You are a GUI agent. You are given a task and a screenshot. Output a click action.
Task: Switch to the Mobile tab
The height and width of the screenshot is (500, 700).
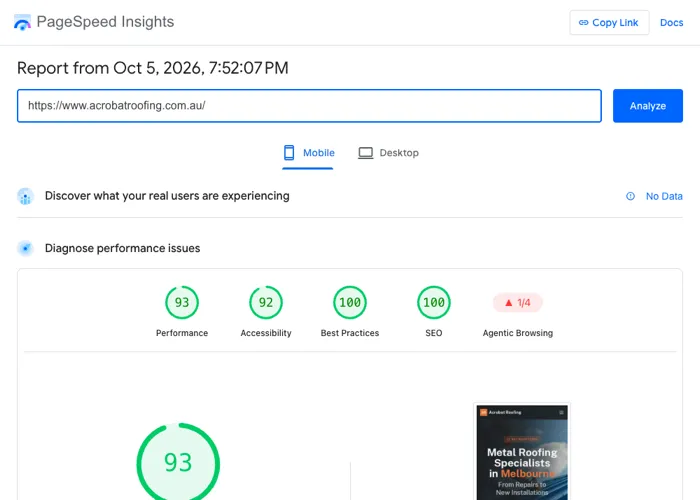click(308, 153)
